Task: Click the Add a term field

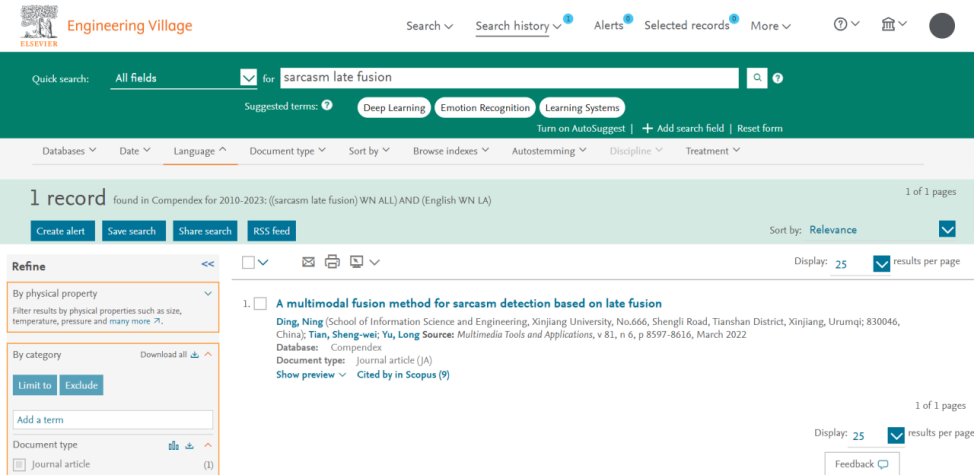Action: point(113,420)
